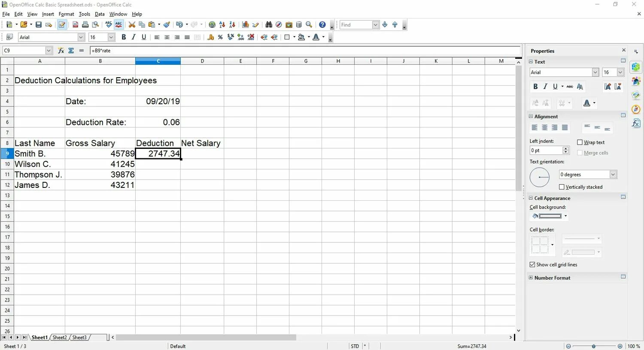Click the Save document icon
This screenshot has height=350, width=644.
[39, 25]
